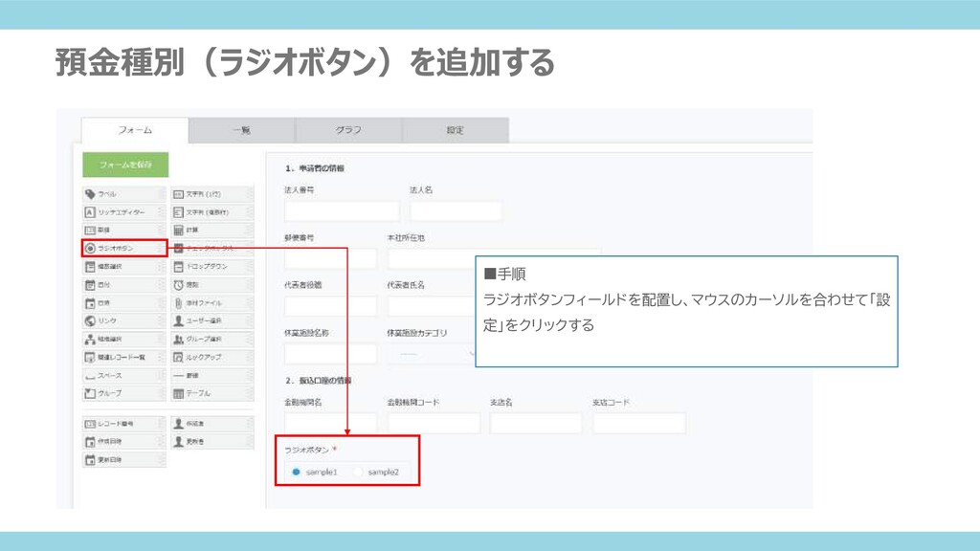Click the 法人名 input field
Screen dimensions: 980x551
(x=456, y=211)
